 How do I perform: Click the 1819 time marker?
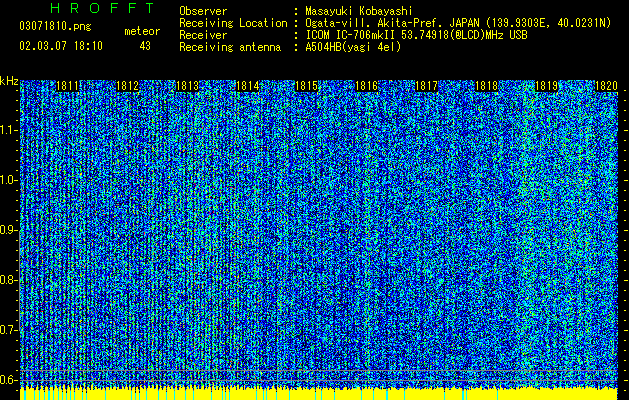coord(546,86)
